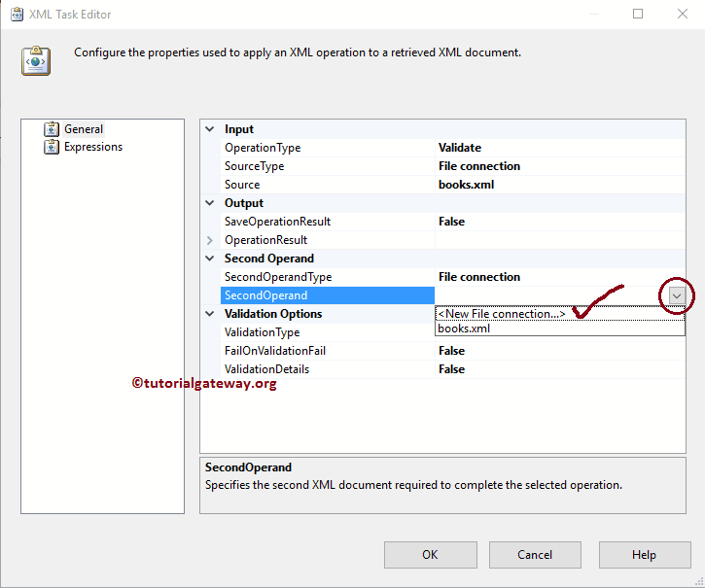Close the XML Task Editor window
Image resolution: width=705 pixels, height=588 pixels.
tap(682, 14)
